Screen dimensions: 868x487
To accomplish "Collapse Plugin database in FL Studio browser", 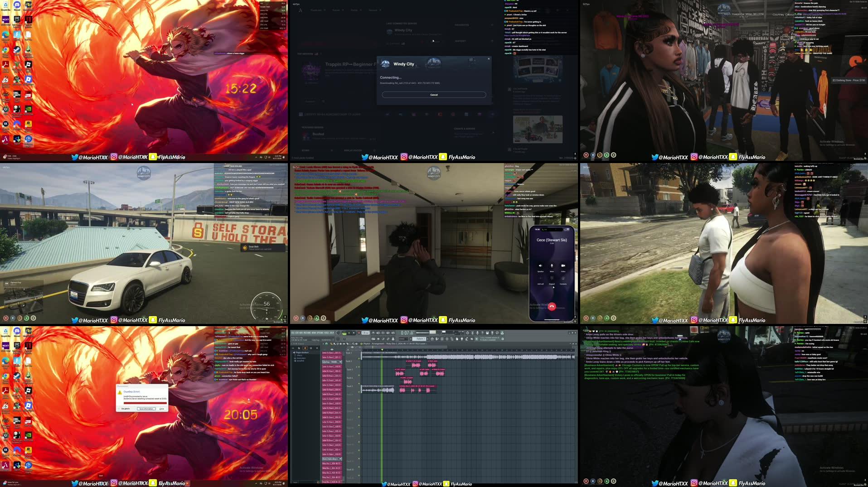I will pos(301,352).
